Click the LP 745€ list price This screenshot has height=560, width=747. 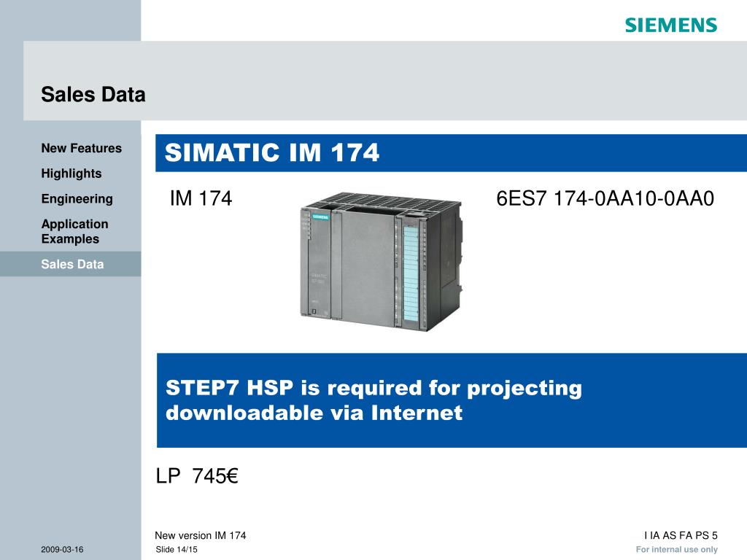click(x=197, y=475)
